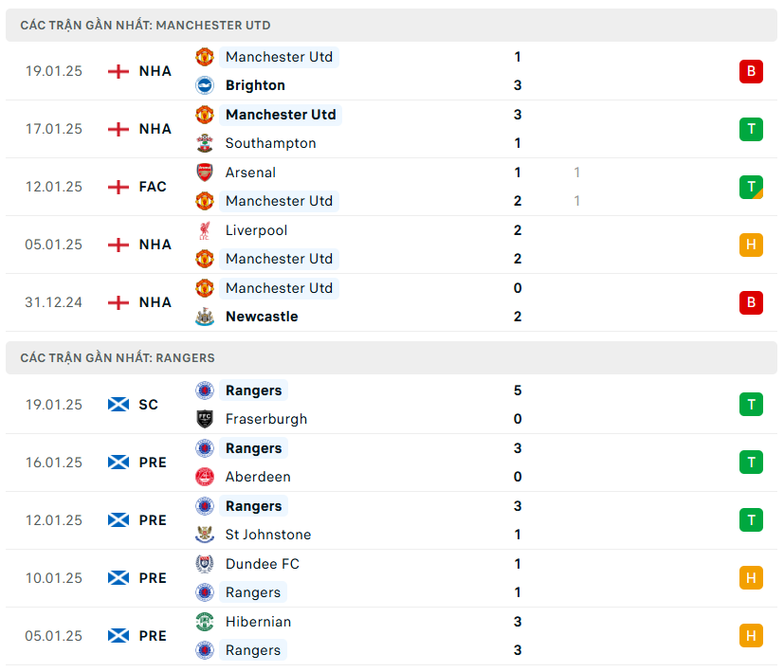Click the Newcastle club crest icon
784x672 pixels.
(x=205, y=317)
